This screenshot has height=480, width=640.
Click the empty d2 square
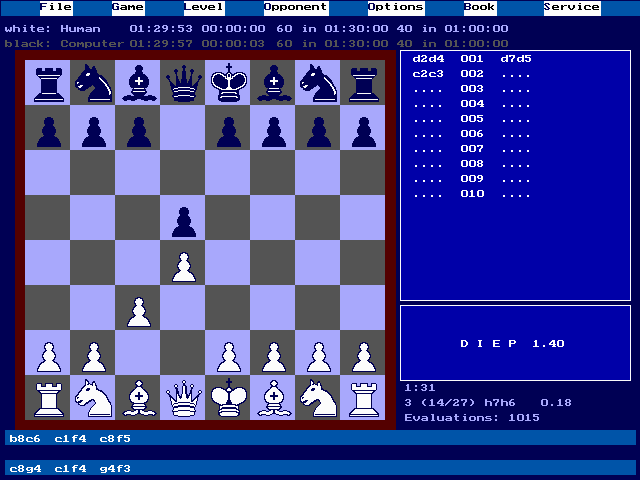tap(184, 353)
